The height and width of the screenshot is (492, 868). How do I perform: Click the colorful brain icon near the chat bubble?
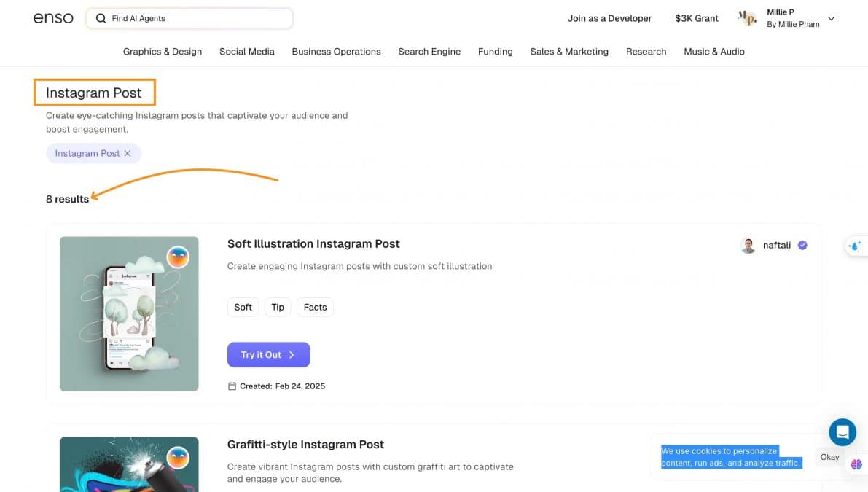click(856, 464)
